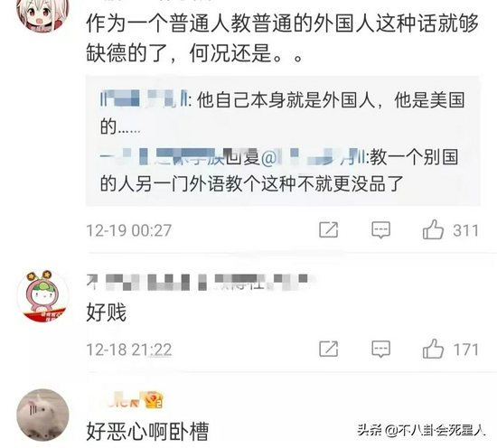This screenshot has height=448, width=497.
Task: Open reply icon for 好贱 comment
Action: [380, 349]
